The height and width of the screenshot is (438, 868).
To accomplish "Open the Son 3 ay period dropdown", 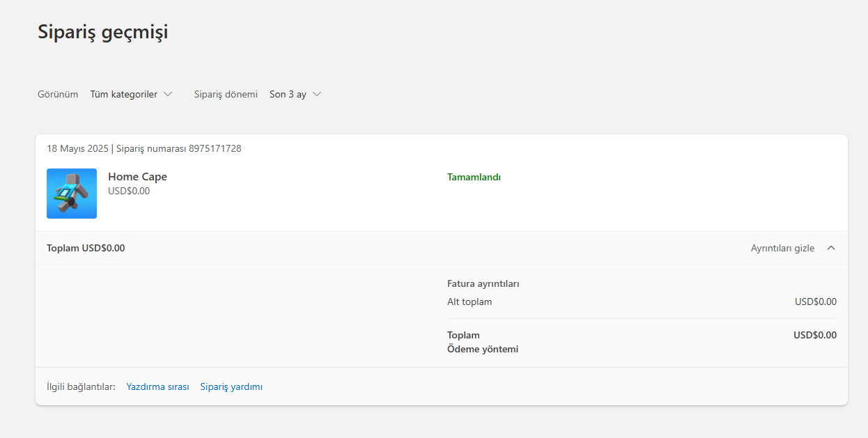I will (x=288, y=94).
